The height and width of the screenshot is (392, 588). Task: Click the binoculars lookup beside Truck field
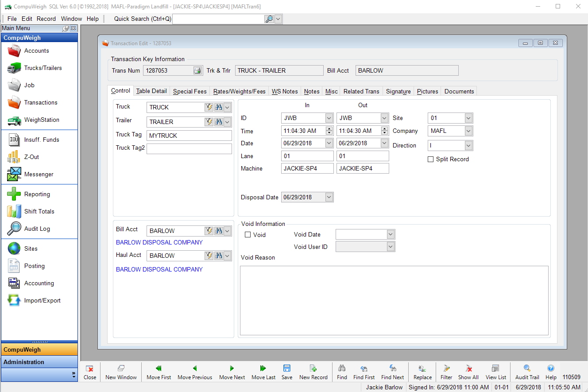(218, 107)
